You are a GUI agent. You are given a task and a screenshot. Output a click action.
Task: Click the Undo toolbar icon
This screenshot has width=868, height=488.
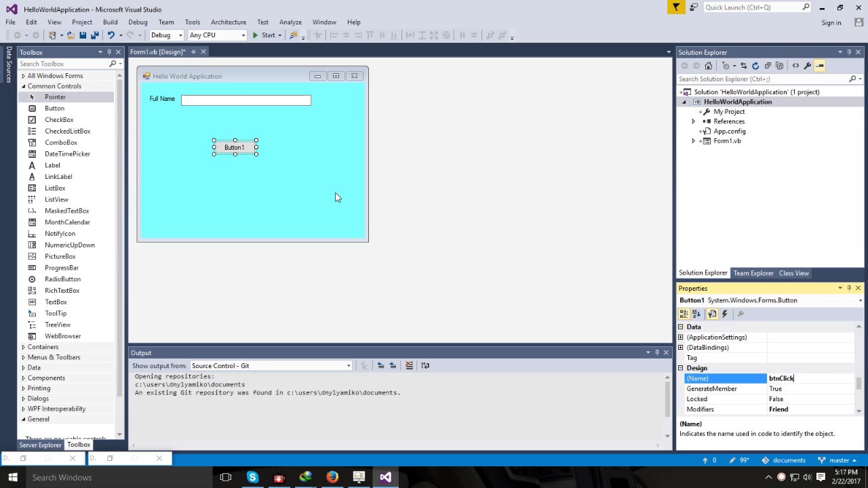coord(111,35)
